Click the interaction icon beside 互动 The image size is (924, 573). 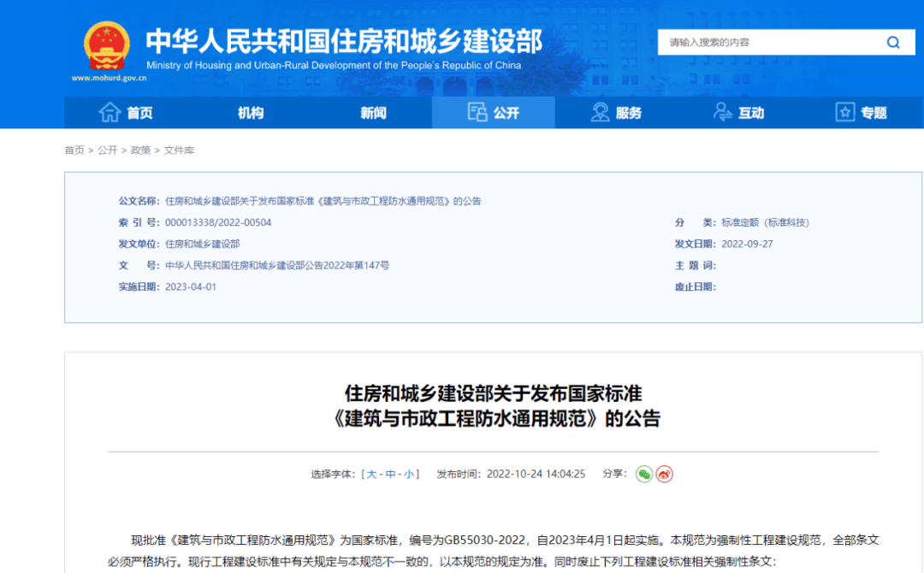pos(722,112)
